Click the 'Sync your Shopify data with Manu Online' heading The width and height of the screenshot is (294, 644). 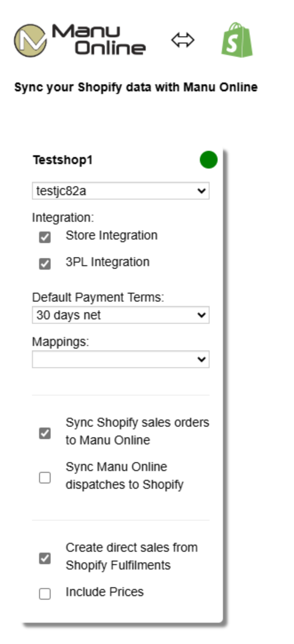click(x=136, y=87)
